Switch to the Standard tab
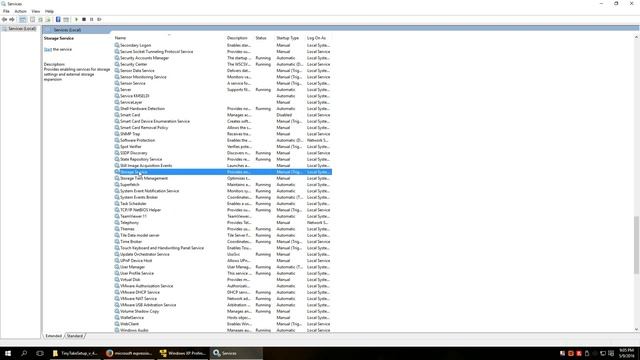Image resolution: width=640 pixels, height=360 pixels. pos(75,336)
